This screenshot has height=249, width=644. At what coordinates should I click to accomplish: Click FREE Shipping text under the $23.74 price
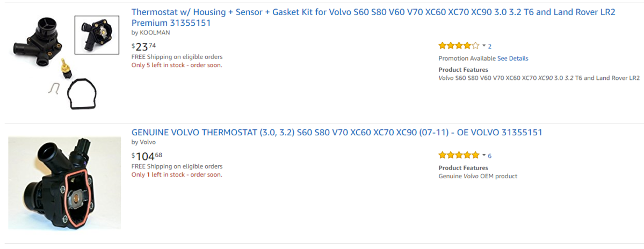pos(177,57)
